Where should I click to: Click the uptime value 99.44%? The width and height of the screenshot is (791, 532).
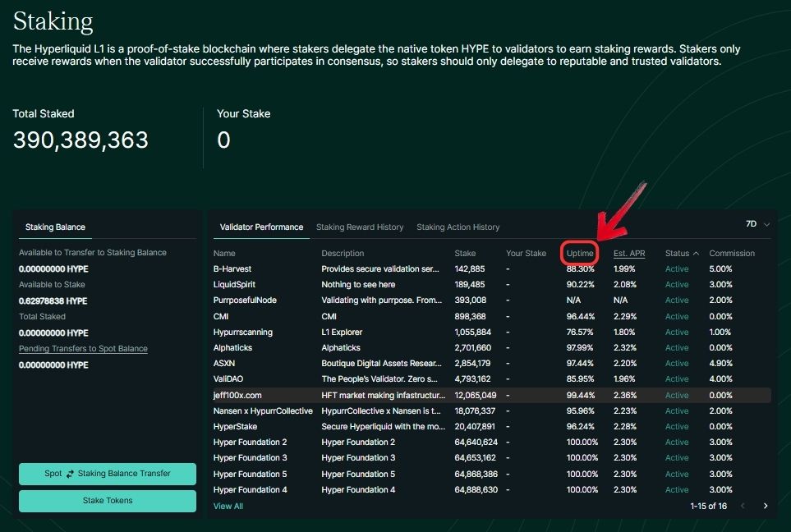tap(581, 396)
